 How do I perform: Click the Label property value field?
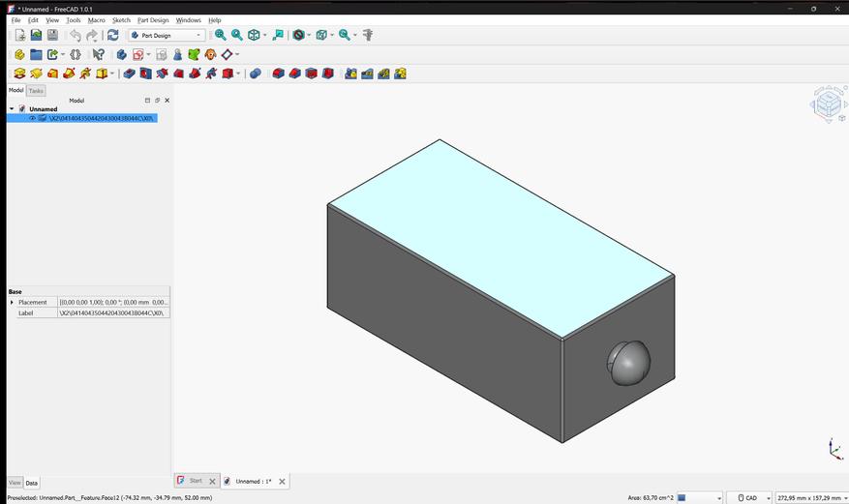(x=113, y=313)
